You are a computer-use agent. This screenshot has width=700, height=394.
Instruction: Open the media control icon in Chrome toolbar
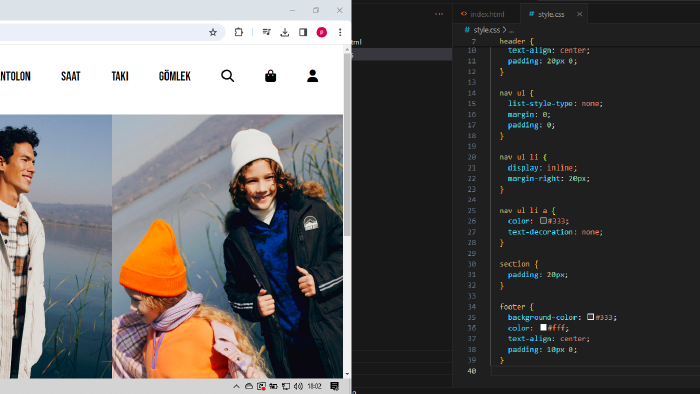pyautogui.click(x=267, y=32)
